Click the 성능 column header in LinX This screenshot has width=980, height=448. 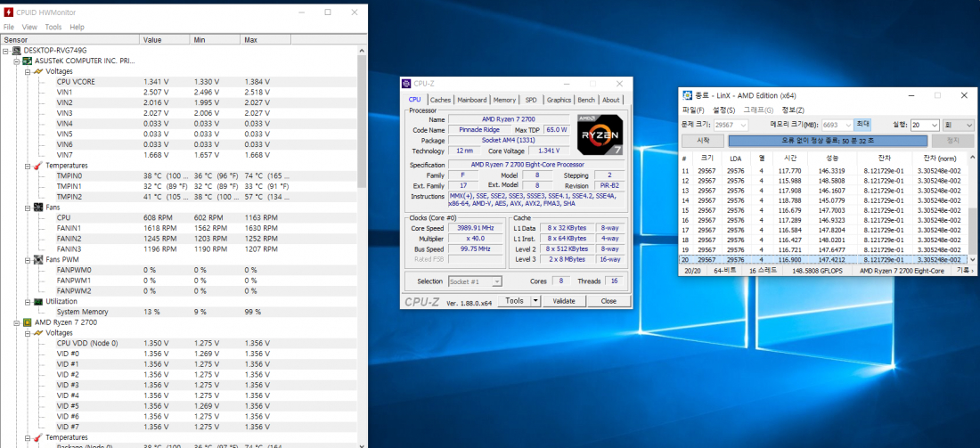coord(832,158)
